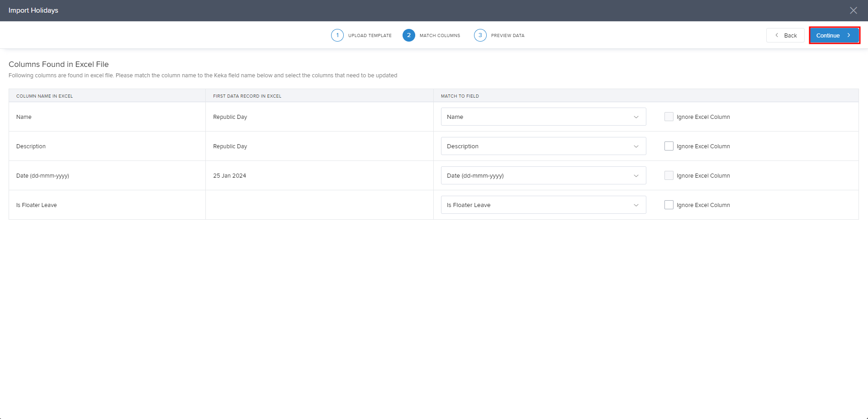Open the Name match field dropdown
This screenshot has width=868, height=419.
pos(543,117)
